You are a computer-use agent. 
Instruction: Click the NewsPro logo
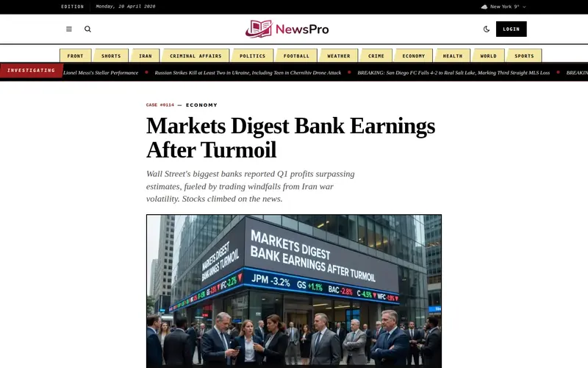point(287,29)
